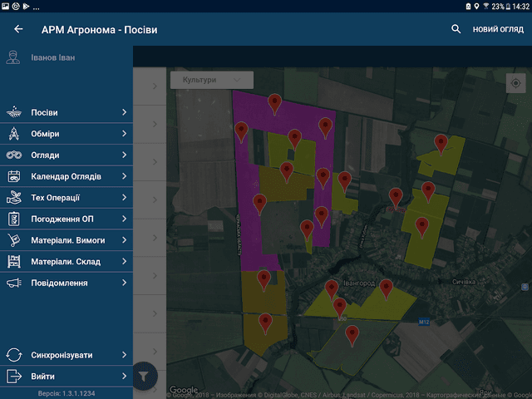Open the Погодження ОП menu item
Viewport: 532px width, 399px height.
pos(66,219)
